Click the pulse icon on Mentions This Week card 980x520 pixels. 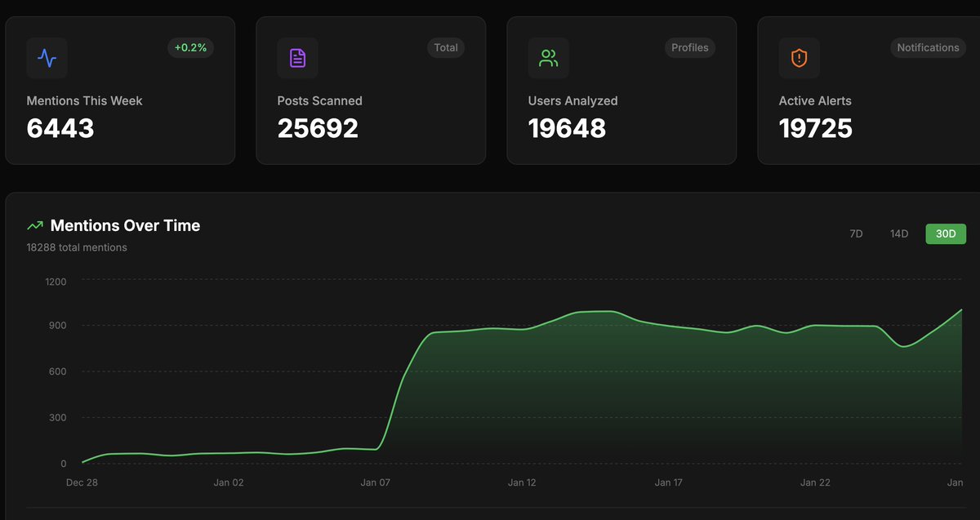47,58
